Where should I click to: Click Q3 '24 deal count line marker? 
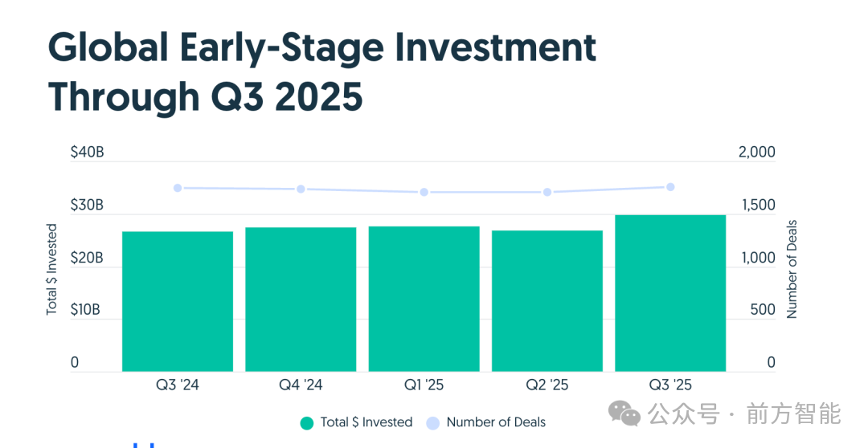tap(178, 188)
